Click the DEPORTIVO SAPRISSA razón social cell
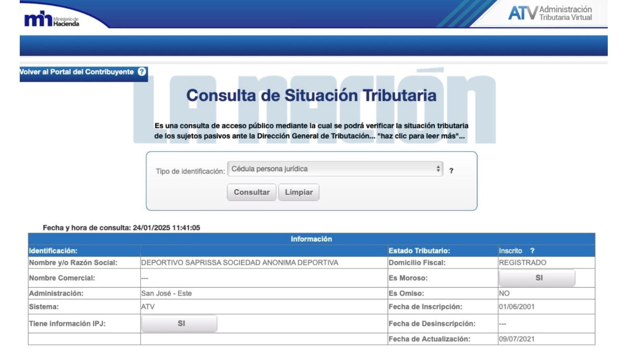The height and width of the screenshot is (362, 644). (240, 262)
